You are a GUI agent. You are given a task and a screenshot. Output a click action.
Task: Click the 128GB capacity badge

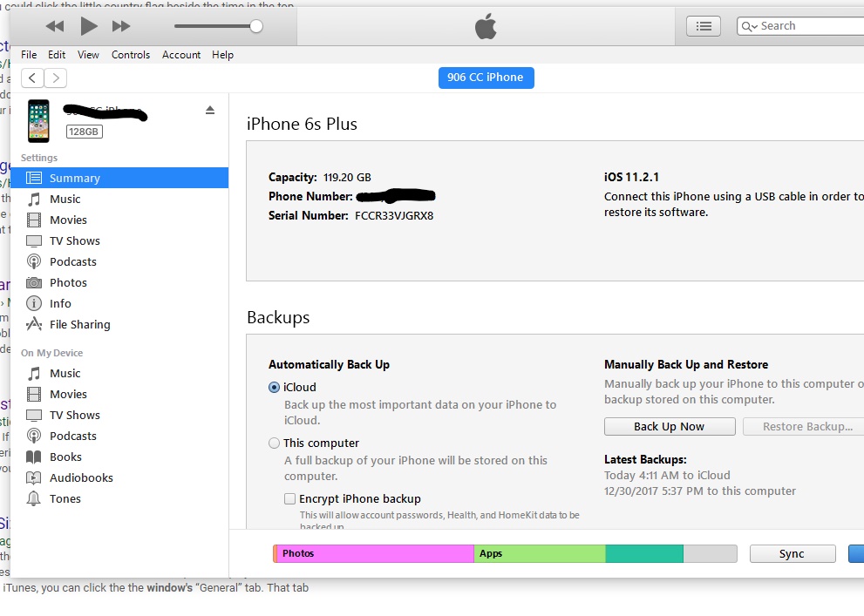(x=84, y=132)
